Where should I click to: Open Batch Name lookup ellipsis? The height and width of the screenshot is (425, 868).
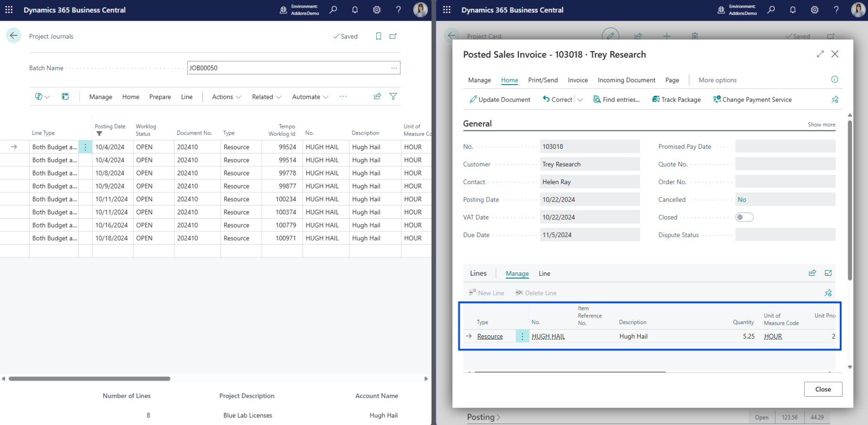pyautogui.click(x=394, y=68)
